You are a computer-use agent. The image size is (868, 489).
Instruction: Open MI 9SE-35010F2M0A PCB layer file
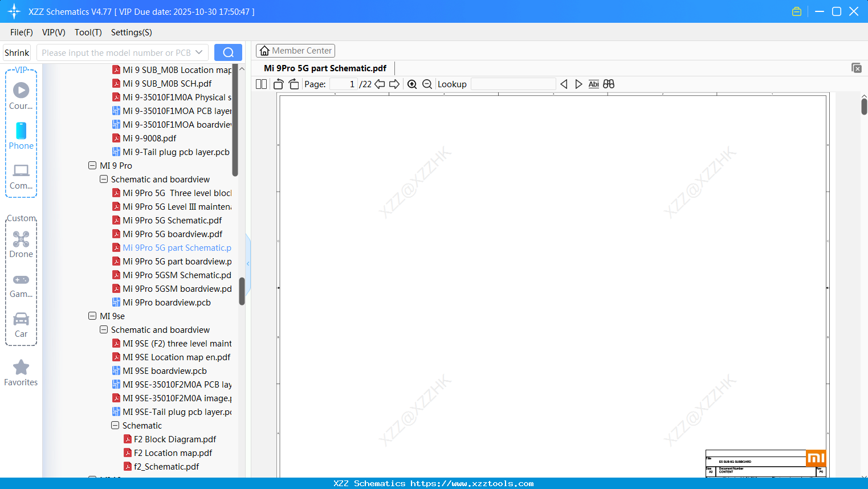pyautogui.click(x=172, y=385)
